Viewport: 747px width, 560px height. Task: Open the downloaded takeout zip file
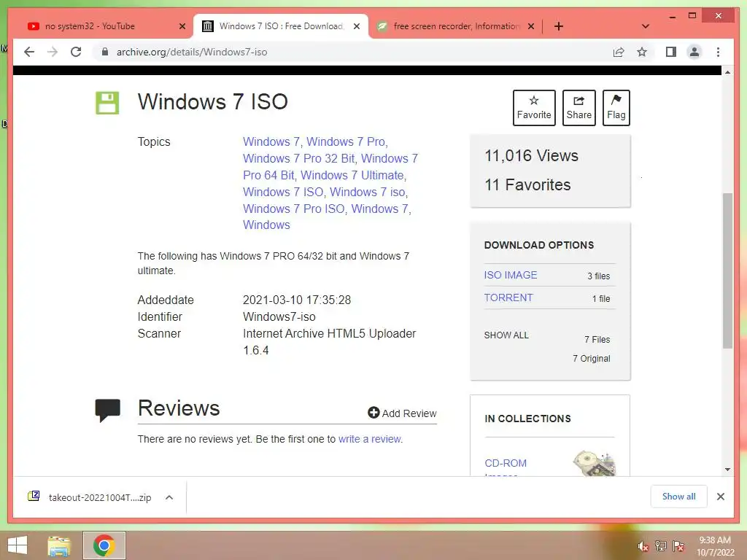pyautogui.click(x=90, y=497)
